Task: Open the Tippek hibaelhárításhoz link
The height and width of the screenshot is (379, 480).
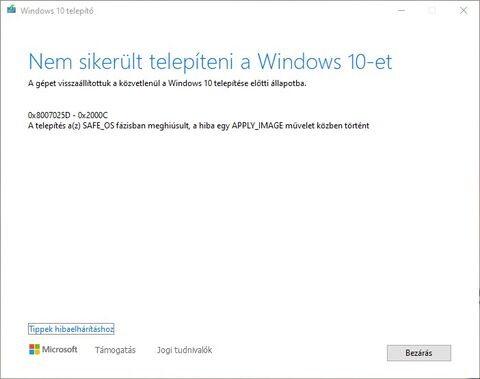Action: click(71, 329)
